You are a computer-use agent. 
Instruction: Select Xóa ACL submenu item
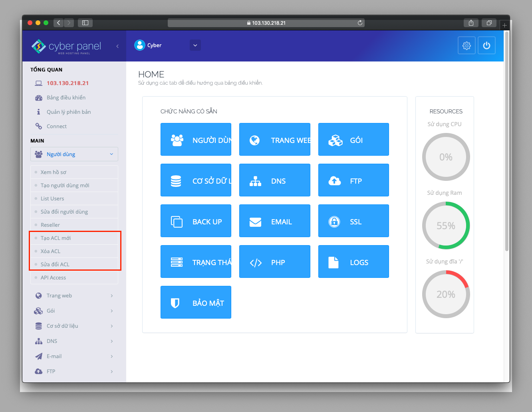pyautogui.click(x=74, y=251)
